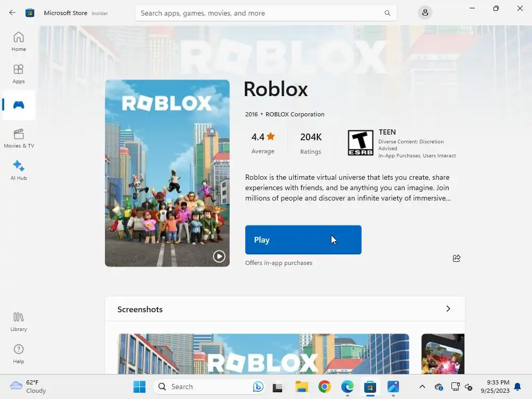Open ROBLOX Corporation publisher link
Screen dimensions: 532x399
[x=295, y=114]
